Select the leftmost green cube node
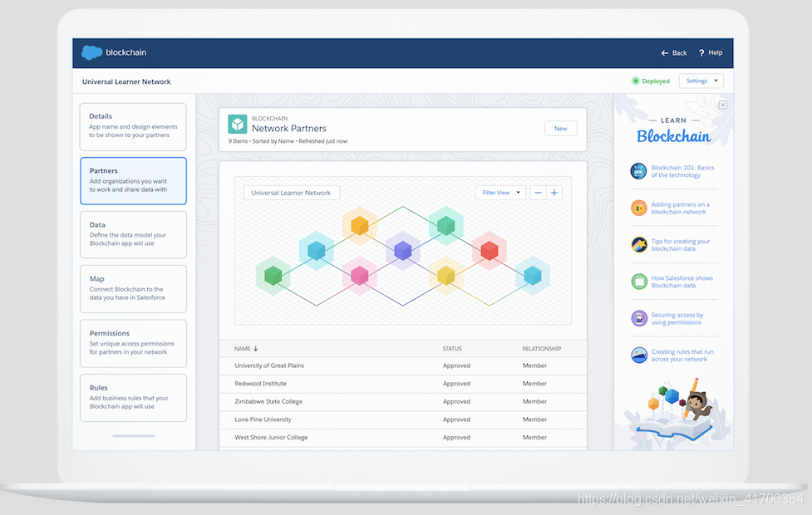The height and width of the screenshot is (515, 812). tap(273, 276)
